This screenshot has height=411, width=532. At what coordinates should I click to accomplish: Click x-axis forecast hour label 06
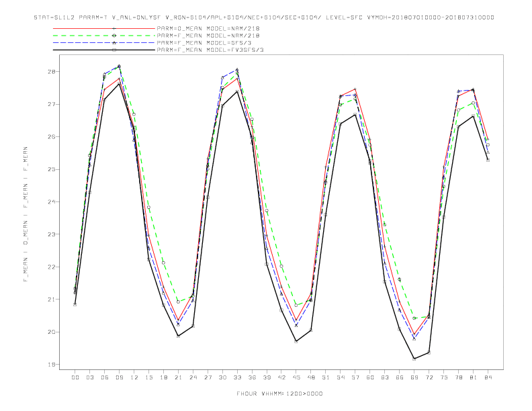pyautogui.click(x=105, y=377)
